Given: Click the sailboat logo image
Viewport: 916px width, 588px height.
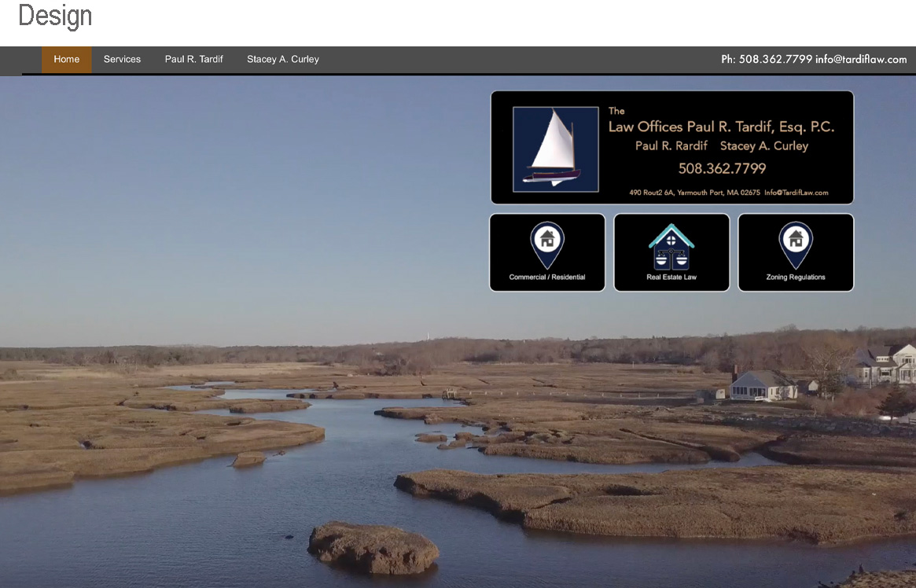Looking at the screenshot, I should (x=555, y=148).
